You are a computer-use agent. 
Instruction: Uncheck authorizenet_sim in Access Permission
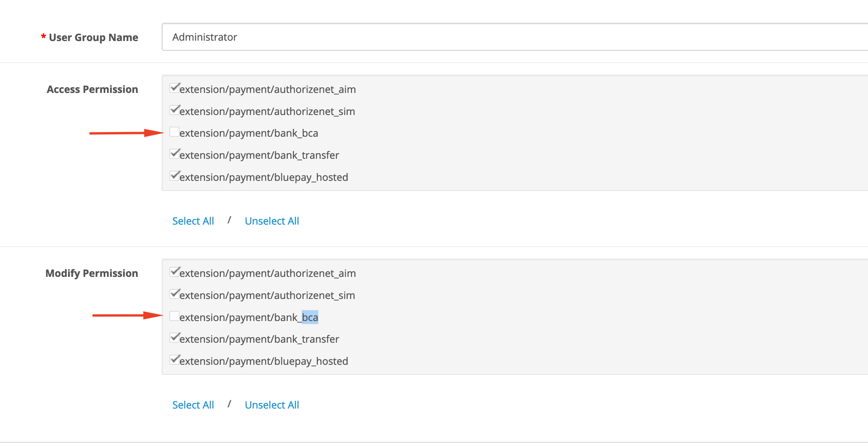tap(174, 110)
